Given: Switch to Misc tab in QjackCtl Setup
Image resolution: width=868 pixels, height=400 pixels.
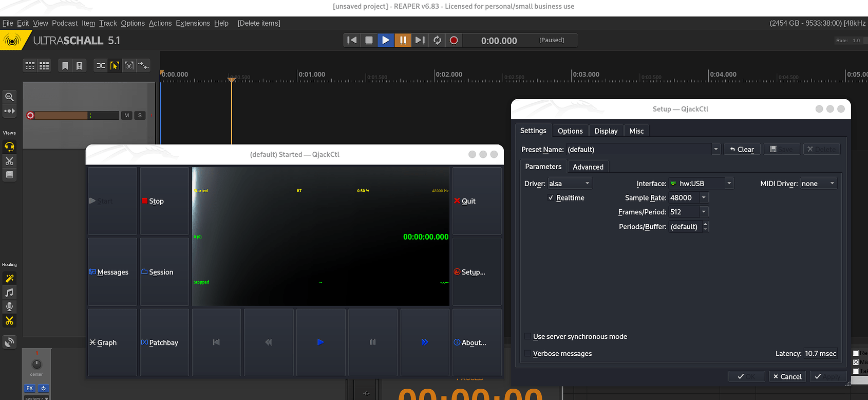Looking at the screenshot, I should [x=636, y=131].
